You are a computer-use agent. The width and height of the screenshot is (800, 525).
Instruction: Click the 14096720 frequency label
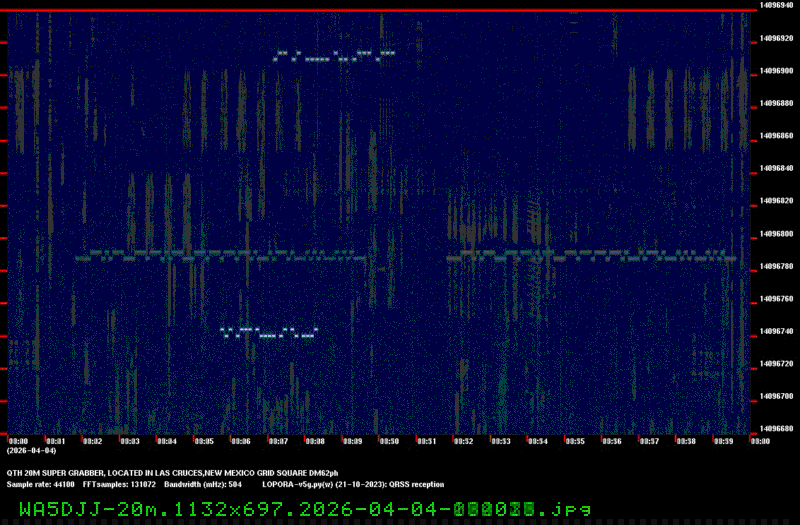click(x=777, y=364)
